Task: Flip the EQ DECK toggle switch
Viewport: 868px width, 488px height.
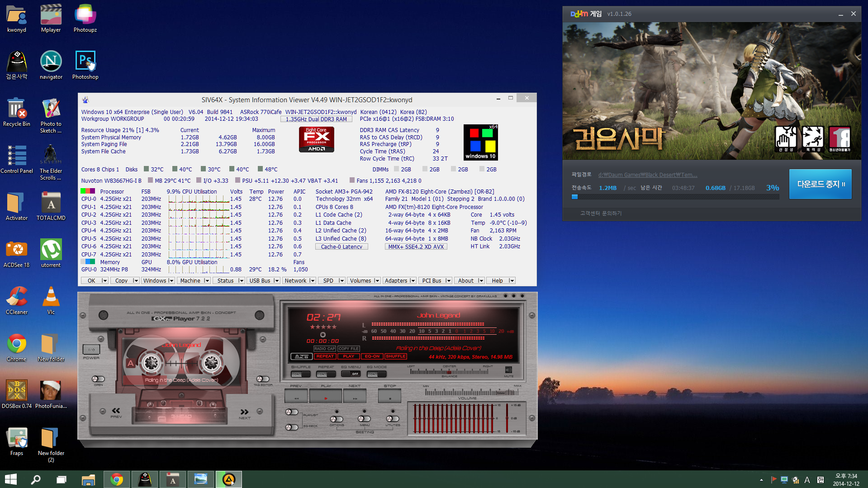Action: [292, 427]
